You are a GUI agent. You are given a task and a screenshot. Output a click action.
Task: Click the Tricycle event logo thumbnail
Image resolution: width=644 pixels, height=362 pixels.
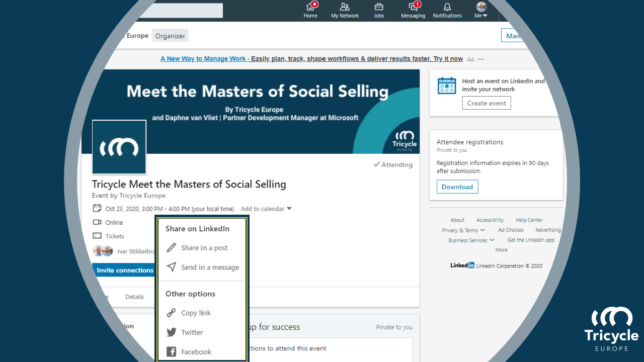pyautogui.click(x=119, y=147)
